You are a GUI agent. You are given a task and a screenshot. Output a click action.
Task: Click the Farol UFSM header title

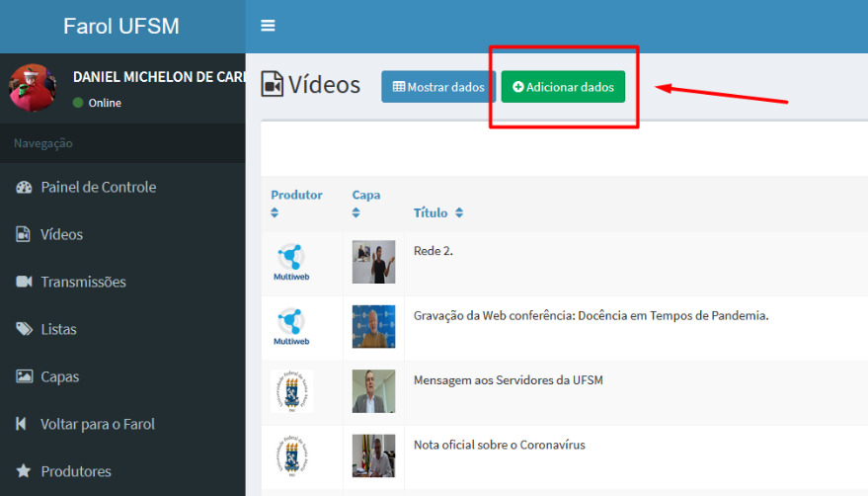point(121,27)
